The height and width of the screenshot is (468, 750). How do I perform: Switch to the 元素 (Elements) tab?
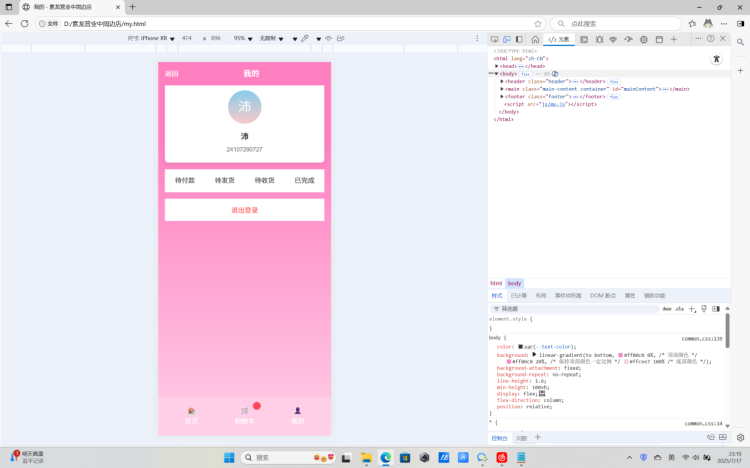tap(559, 39)
